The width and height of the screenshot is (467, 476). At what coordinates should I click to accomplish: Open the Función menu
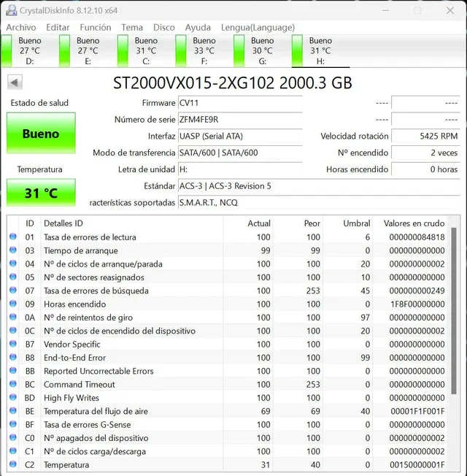click(96, 28)
